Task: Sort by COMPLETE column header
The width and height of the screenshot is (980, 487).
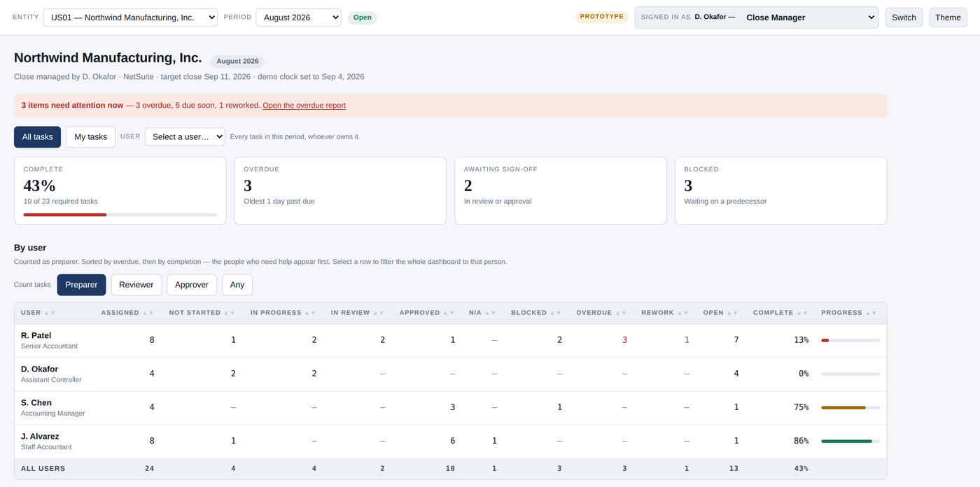Action: tap(780, 313)
